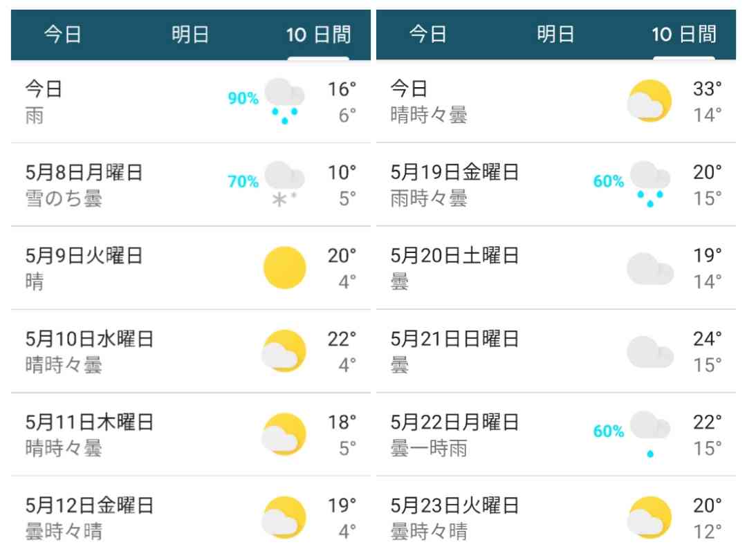Click the snow icon for 5月8日月曜日
Image resolution: width=747 pixels, height=560 pixels.
click(x=284, y=185)
